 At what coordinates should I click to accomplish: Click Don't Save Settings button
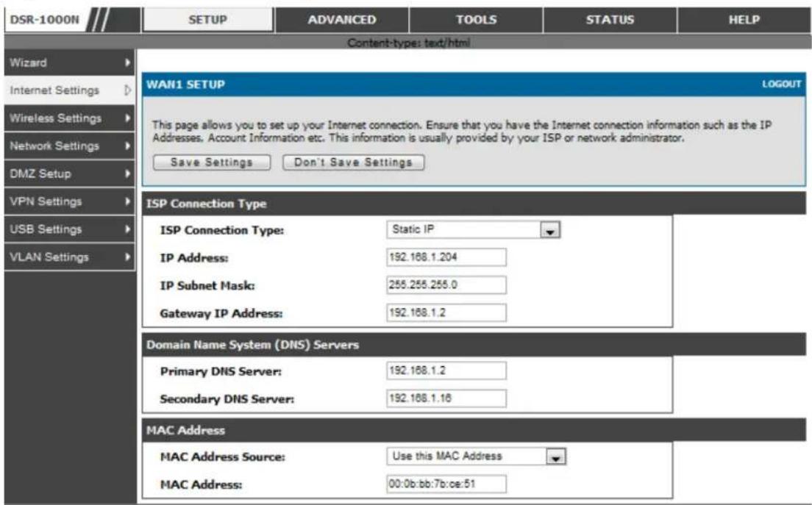(x=353, y=162)
